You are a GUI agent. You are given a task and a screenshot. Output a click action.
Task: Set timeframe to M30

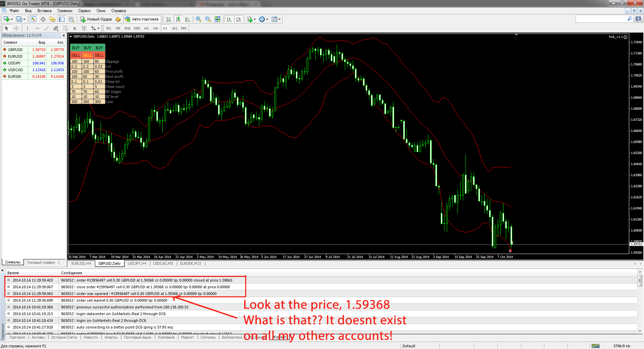137,28
